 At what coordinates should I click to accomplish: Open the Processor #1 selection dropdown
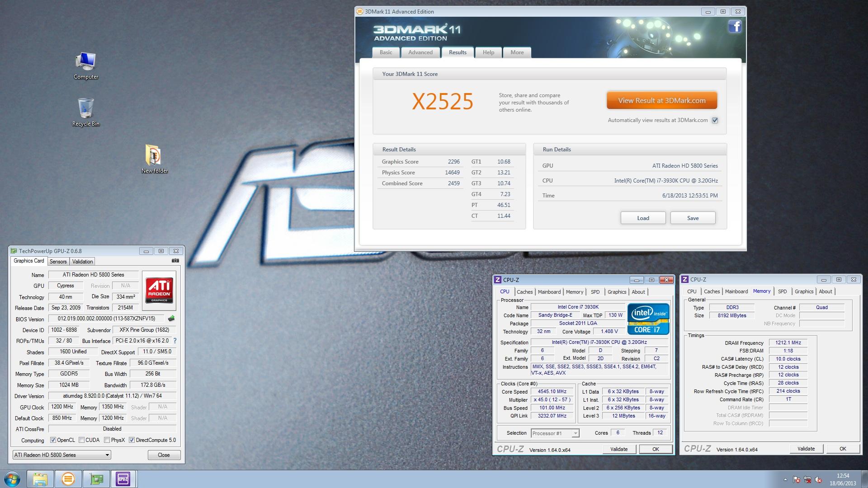[x=555, y=433]
